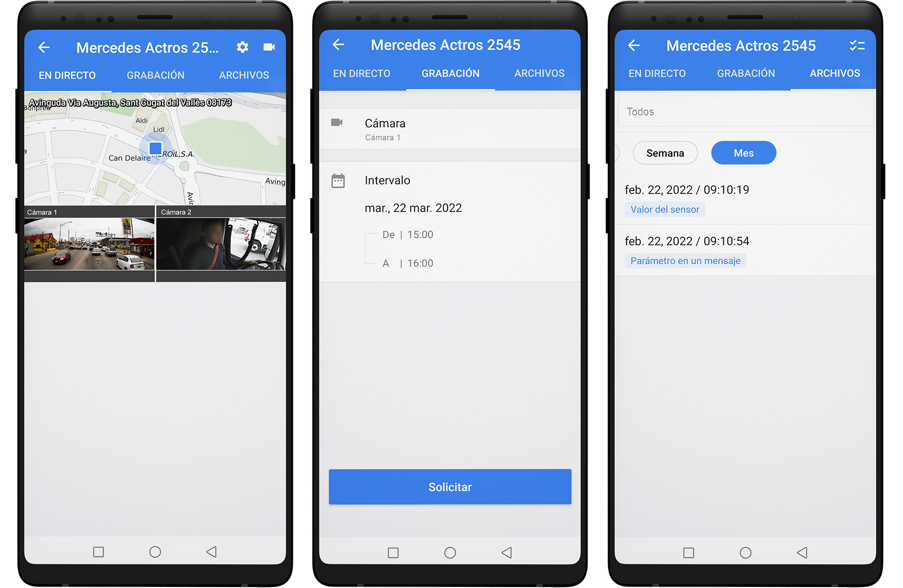
Task: Go back from the Grabación screen
Action: pos(339,45)
